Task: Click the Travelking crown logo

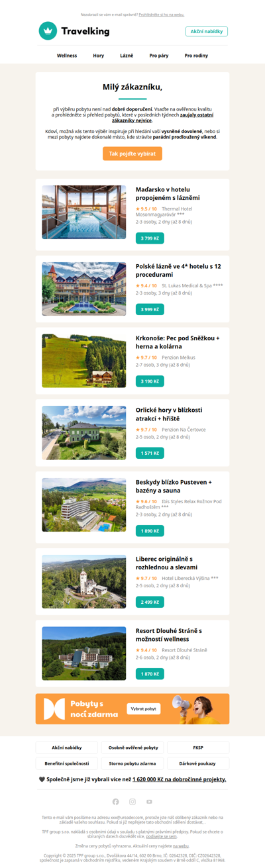Action: pos(48,30)
